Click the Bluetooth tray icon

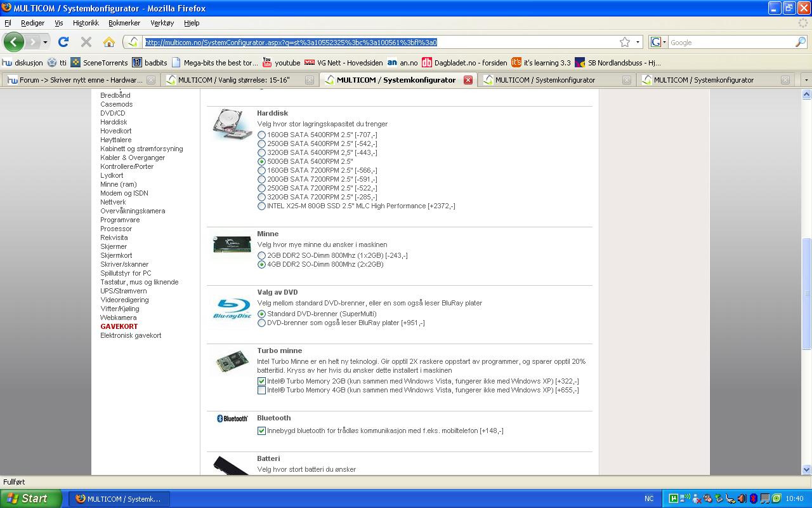pos(754,498)
